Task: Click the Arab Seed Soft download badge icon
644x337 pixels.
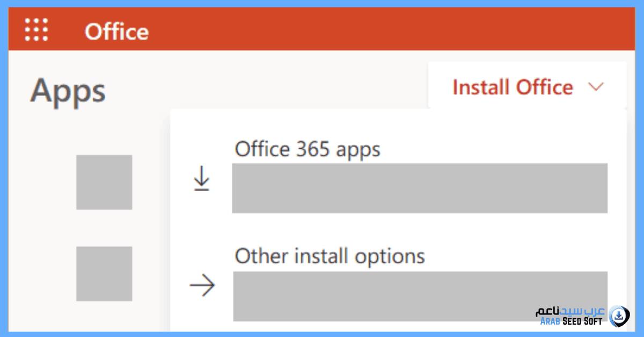Action: coord(619,315)
